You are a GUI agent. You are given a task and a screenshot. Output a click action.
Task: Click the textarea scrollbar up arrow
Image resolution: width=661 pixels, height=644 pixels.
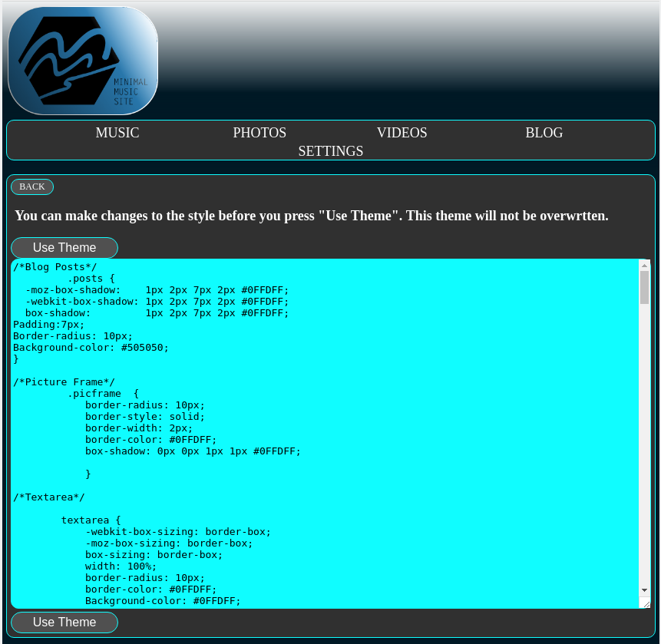644,265
